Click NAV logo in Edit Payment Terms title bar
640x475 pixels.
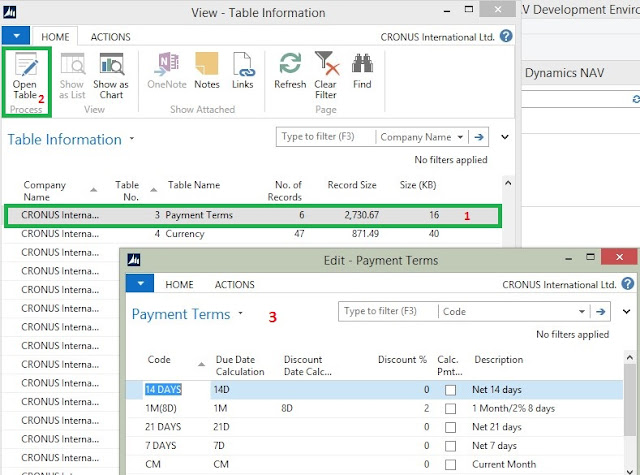tap(133, 260)
